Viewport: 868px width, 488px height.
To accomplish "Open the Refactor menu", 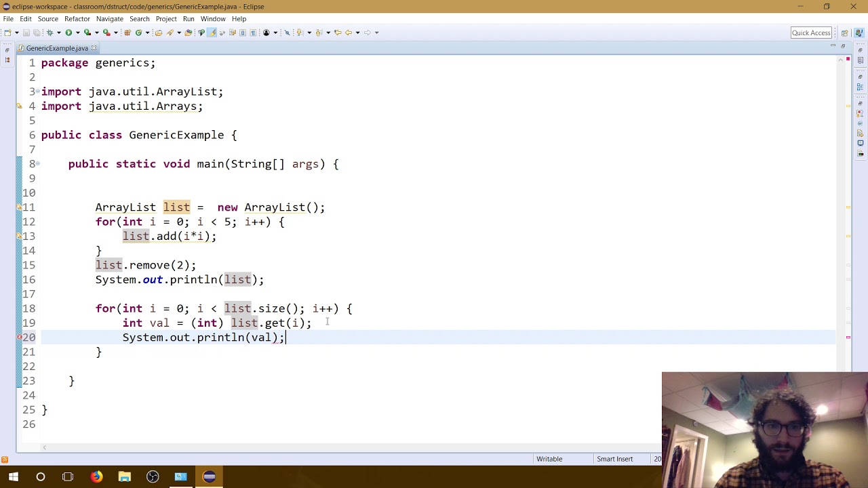I will coord(77,19).
